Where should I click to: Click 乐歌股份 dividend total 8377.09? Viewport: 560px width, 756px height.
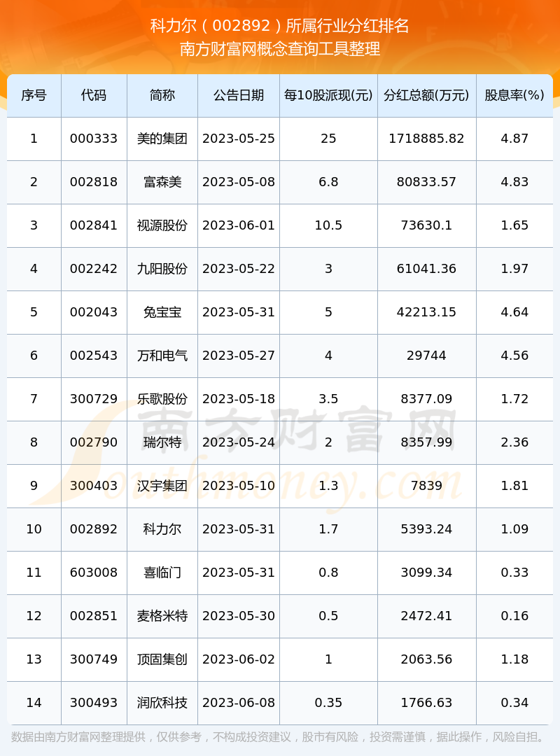(426, 399)
